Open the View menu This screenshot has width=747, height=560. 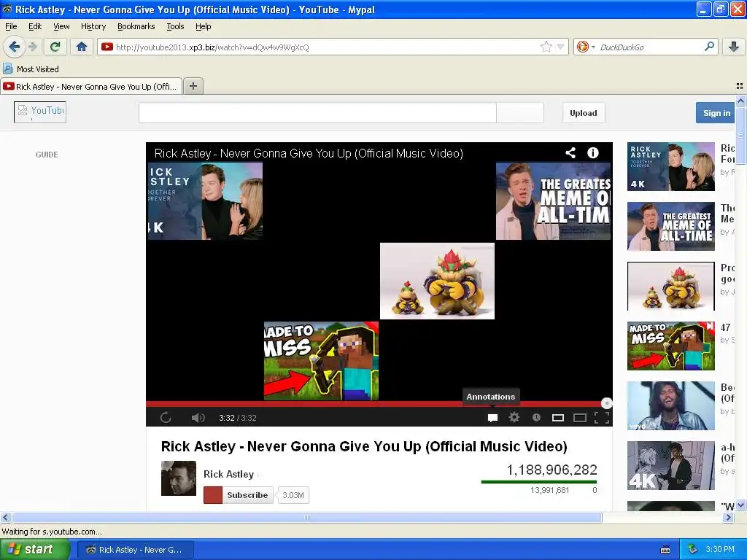tap(61, 26)
